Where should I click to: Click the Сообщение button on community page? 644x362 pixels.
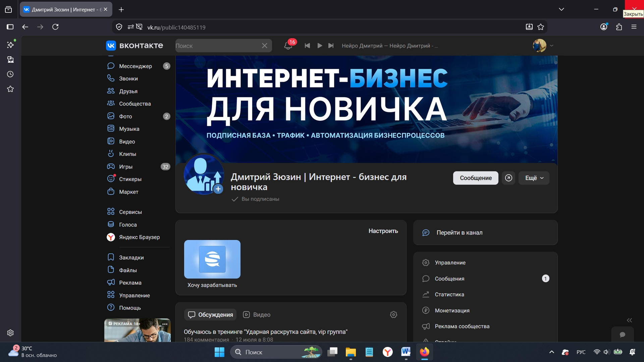click(x=476, y=178)
